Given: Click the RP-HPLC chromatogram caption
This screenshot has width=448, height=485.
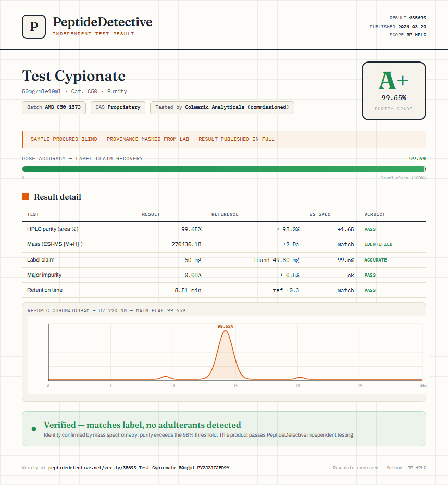Looking at the screenshot, I should point(106,310).
